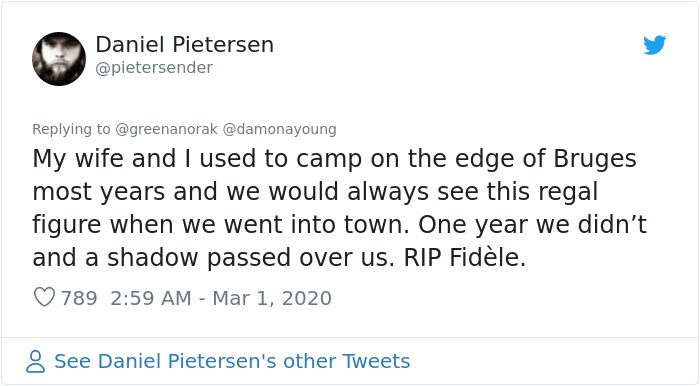Screen dimensions: 700x386
Task: Click the 789 likes count
Action: [x=79, y=298]
